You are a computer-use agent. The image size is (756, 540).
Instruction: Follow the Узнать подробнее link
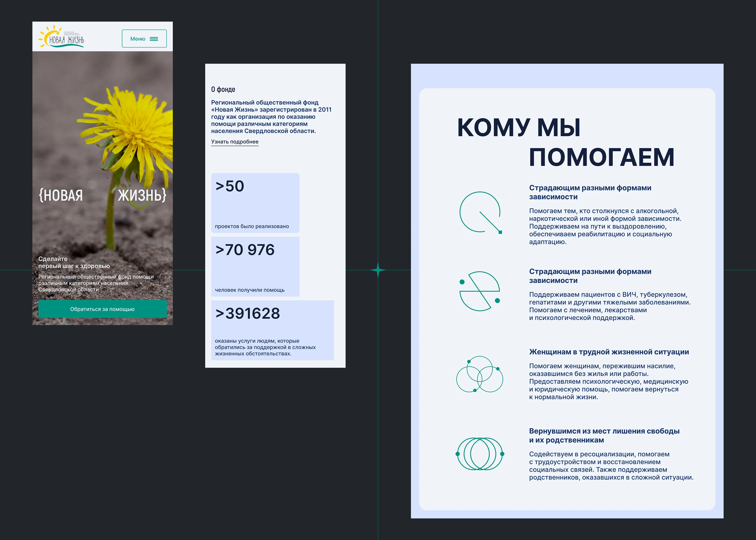[235, 142]
